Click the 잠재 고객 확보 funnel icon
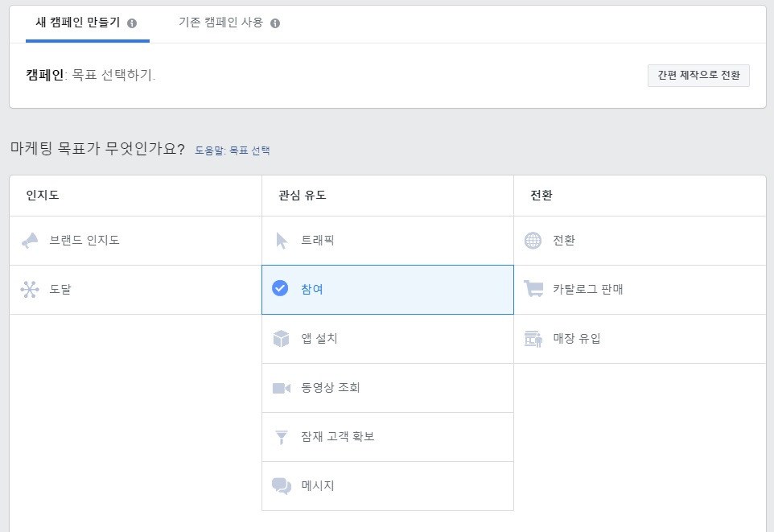Viewport: 774px width, 532px height. (x=282, y=436)
